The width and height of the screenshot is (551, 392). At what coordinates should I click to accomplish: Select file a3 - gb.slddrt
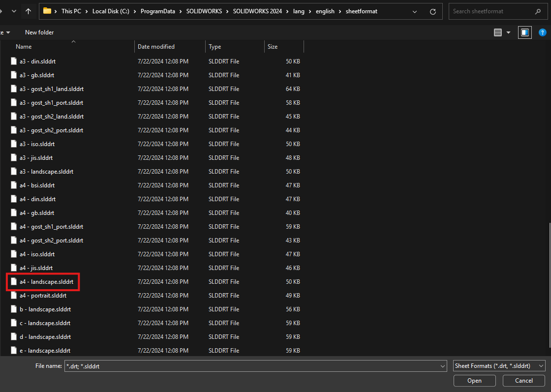(x=37, y=75)
